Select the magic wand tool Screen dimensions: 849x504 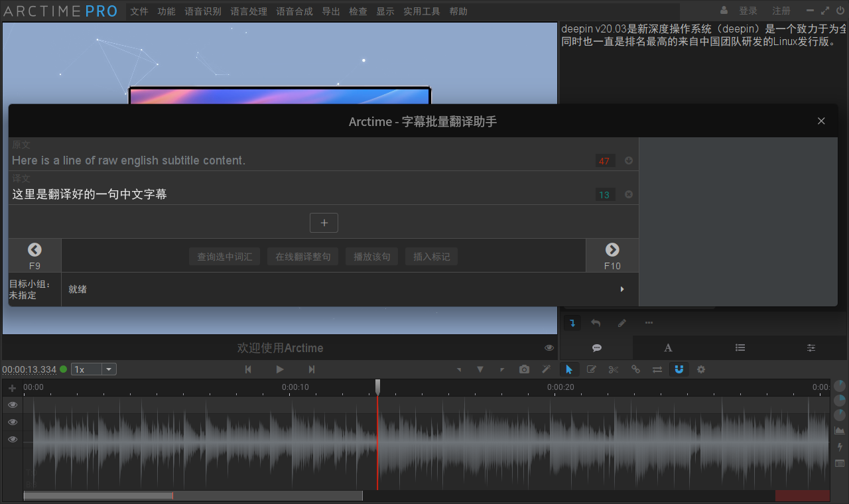546,369
